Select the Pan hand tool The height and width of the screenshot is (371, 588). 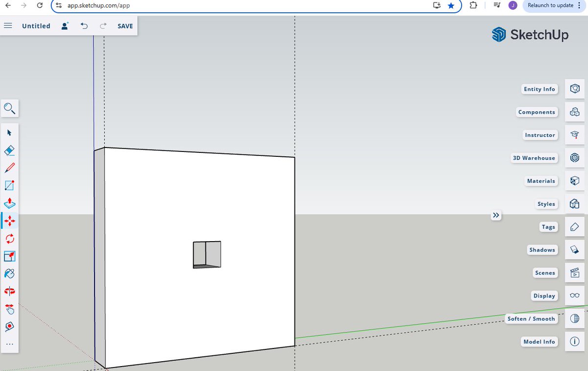coord(10,309)
